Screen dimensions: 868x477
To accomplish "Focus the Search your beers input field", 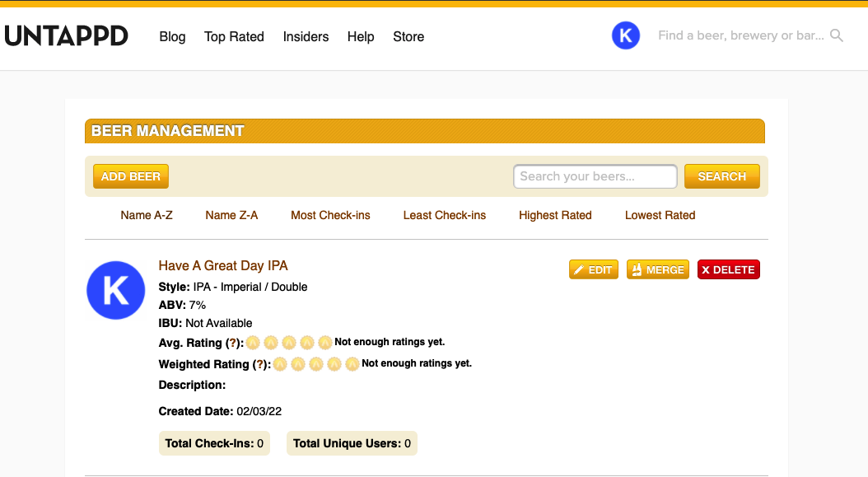I will pyautogui.click(x=595, y=176).
